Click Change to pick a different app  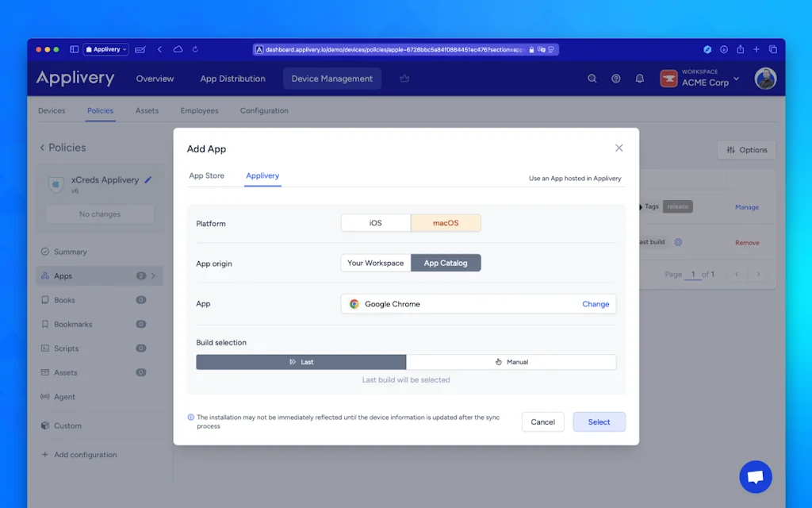pyautogui.click(x=595, y=303)
